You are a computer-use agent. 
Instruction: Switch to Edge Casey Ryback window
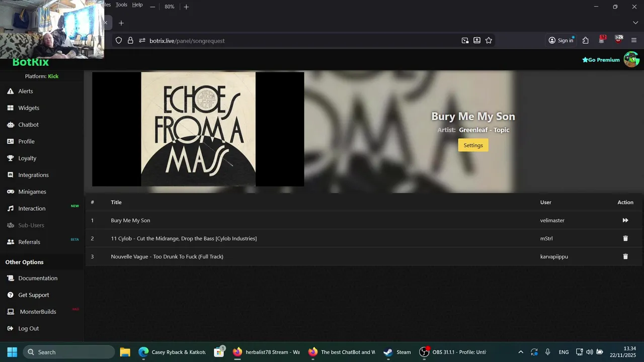pos(172,352)
